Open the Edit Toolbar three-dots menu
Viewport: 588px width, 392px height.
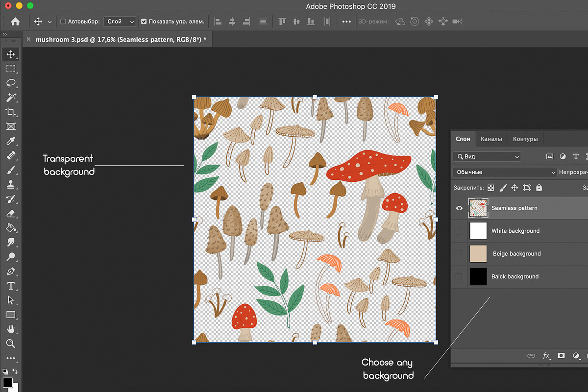tap(11, 358)
